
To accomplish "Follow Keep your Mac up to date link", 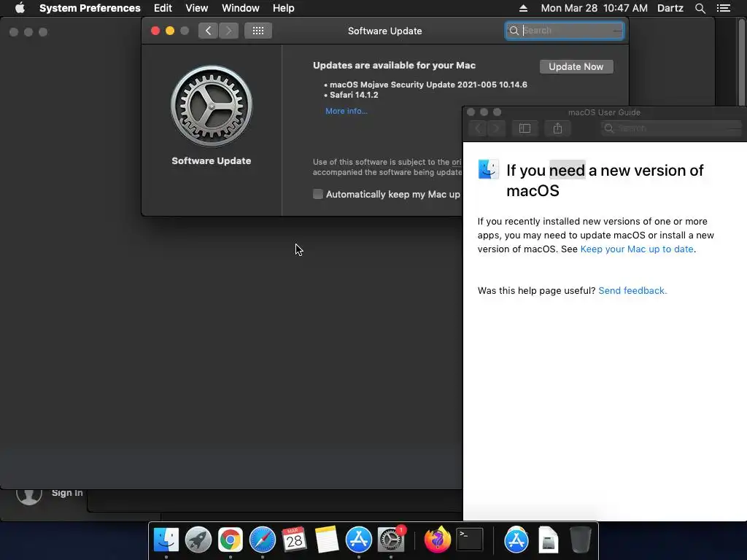I will [636, 249].
